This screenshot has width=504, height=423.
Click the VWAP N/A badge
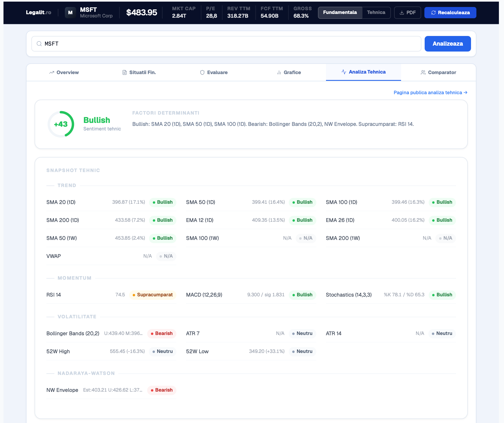click(166, 256)
